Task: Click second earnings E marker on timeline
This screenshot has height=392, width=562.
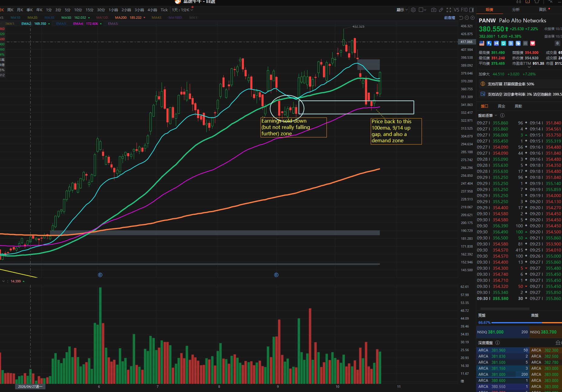Action: [276, 275]
